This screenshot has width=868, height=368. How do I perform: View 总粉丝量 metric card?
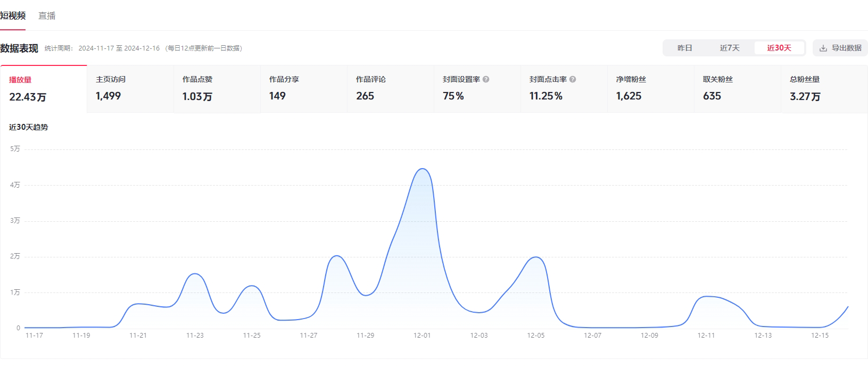pyautogui.click(x=824, y=88)
